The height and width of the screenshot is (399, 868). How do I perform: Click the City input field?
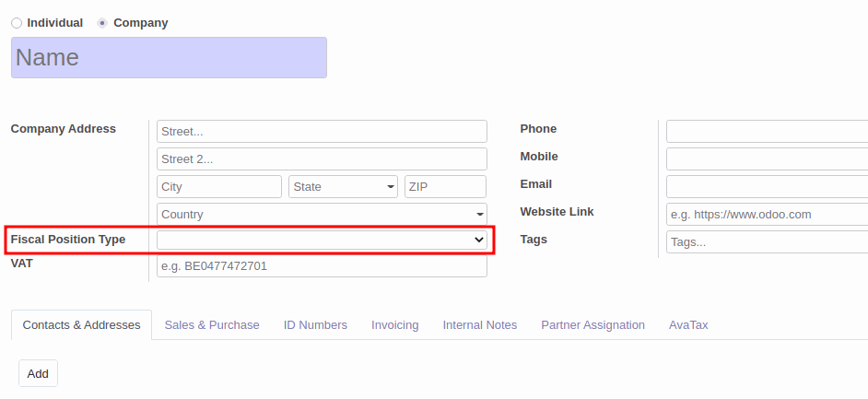coord(219,187)
